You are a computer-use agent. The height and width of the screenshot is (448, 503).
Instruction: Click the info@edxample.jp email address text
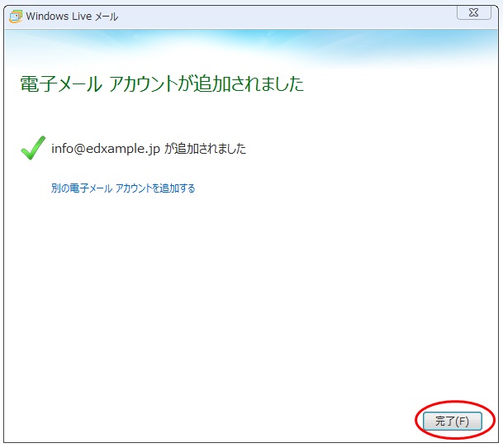click(x=105, y=149)
